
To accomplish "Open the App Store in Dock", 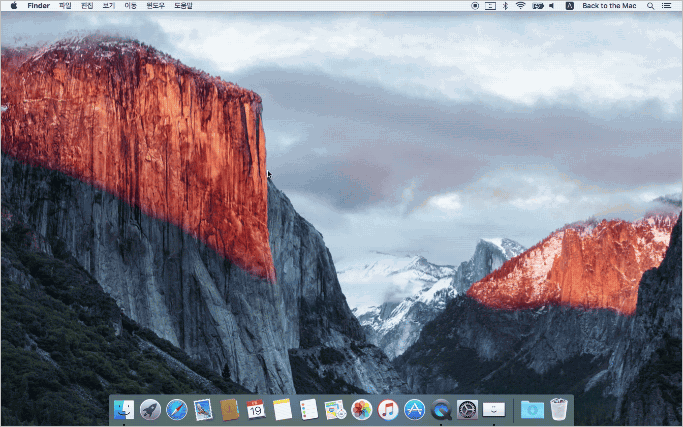I will click(415, 410).
